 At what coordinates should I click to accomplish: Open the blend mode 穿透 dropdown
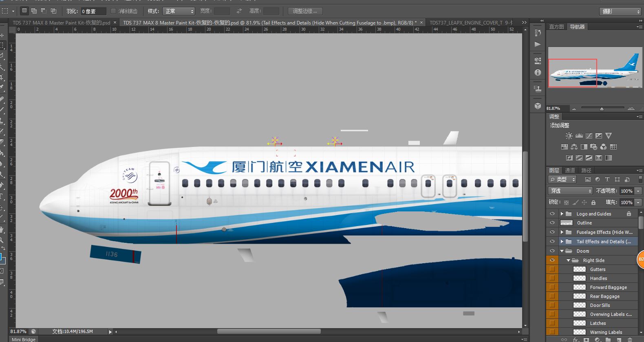[570, 191]
